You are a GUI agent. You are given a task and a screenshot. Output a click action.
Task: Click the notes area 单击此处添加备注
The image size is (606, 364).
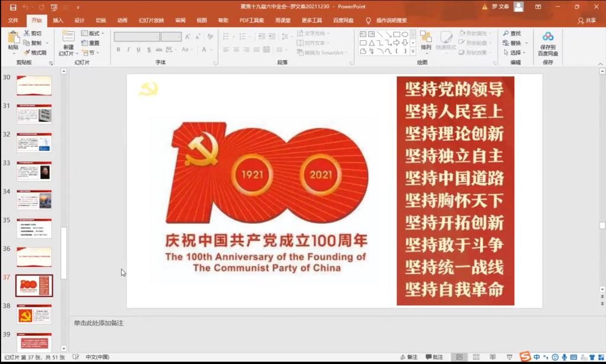click(x=99, y=323)
